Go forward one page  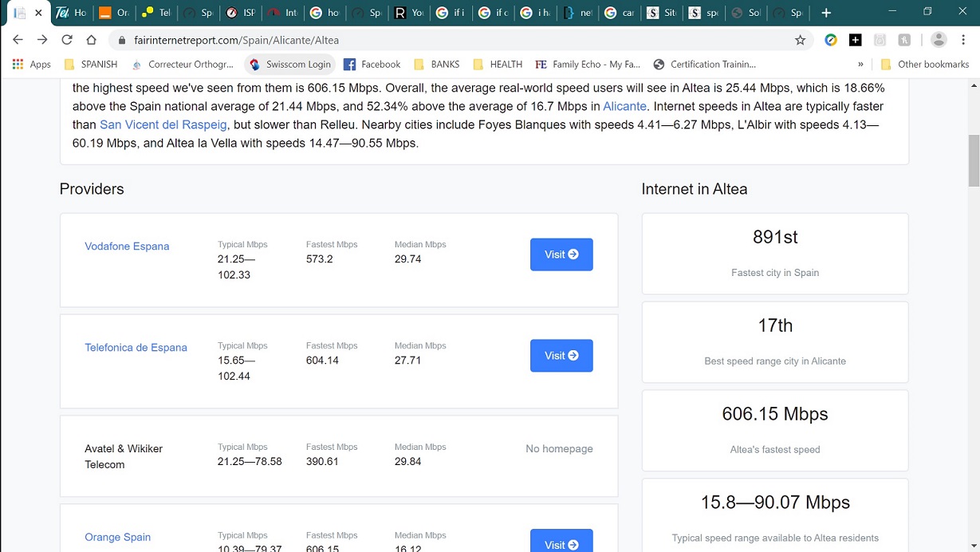[42, 40]
